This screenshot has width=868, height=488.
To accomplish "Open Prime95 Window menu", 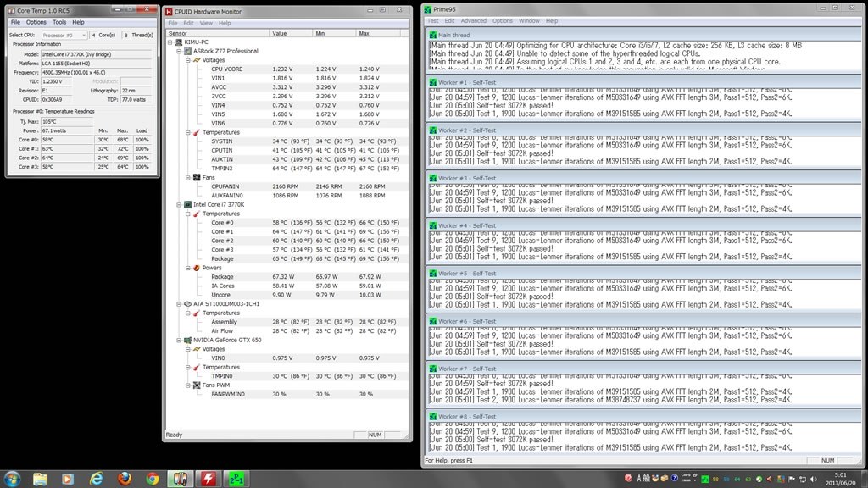I will 529,21.
